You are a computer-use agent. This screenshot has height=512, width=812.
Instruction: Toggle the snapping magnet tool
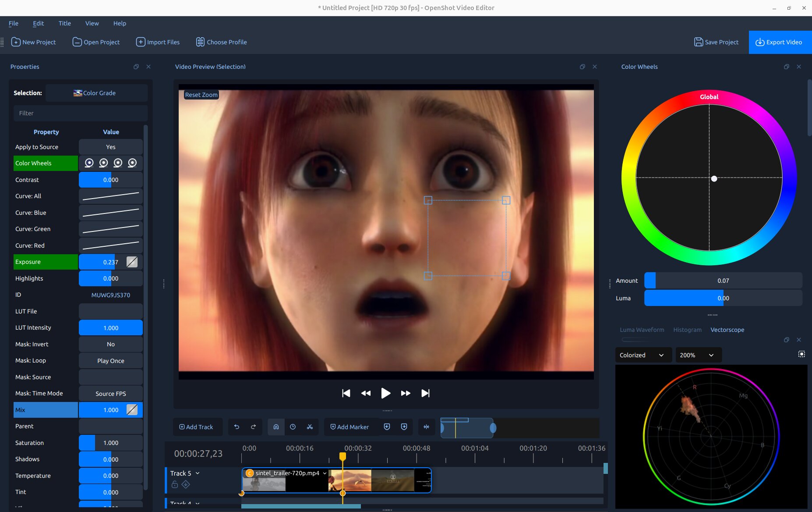pos(276,427)
